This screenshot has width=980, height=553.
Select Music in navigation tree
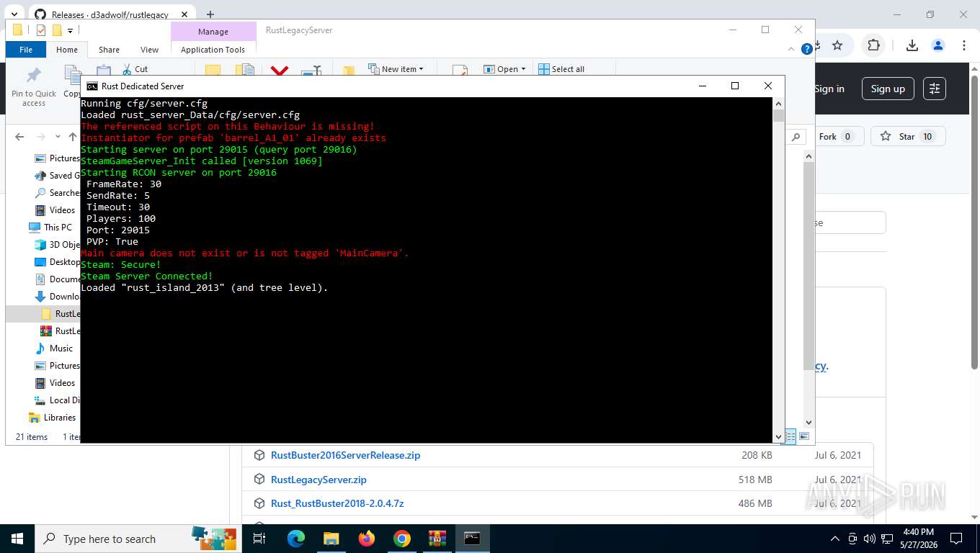(x=61, y=348)
